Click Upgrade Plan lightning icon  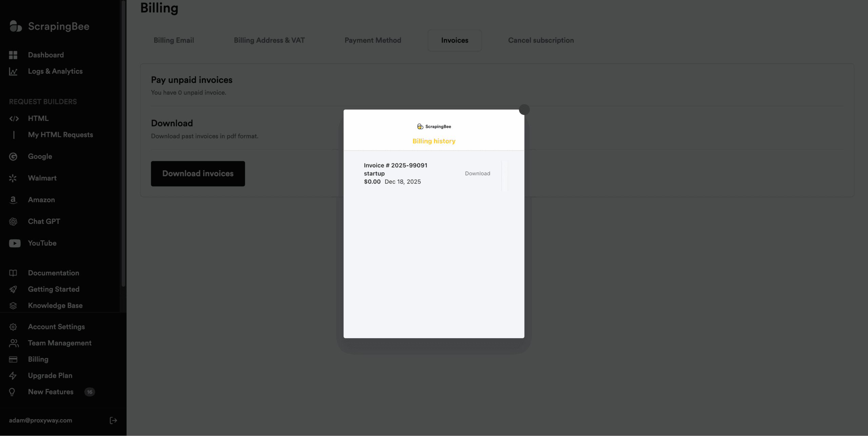click(x=13, y=376)
